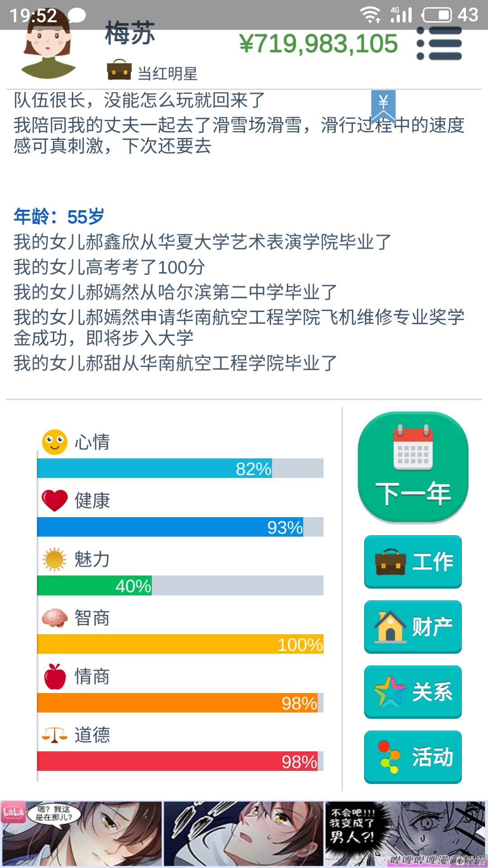Tap the balance scale 道德 icon
The width and height of the screenshot is (488, 868).
pos(55,735)
